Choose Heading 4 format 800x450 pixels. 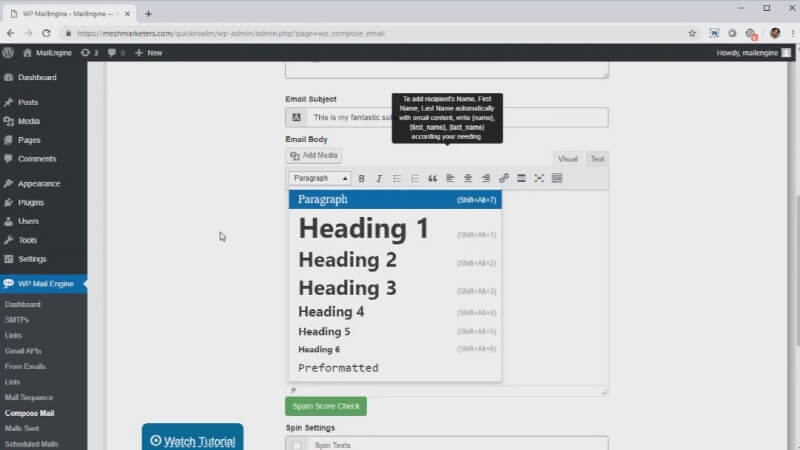pos(395,312)
